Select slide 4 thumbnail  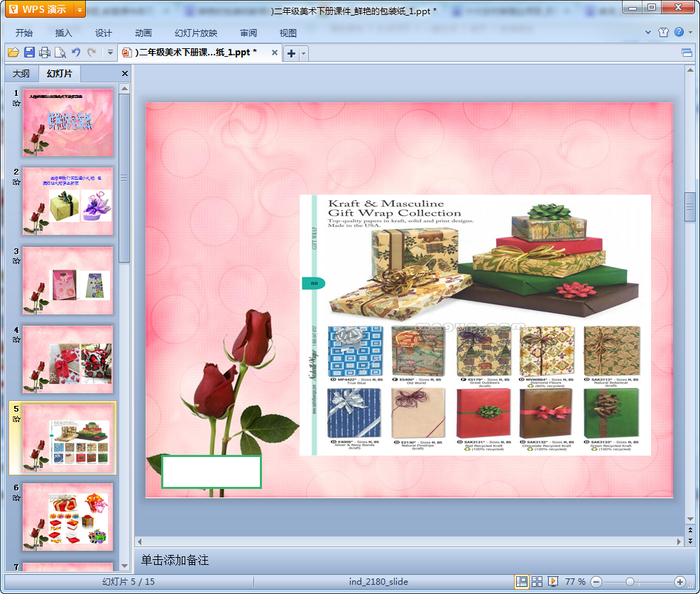[68, 360]
